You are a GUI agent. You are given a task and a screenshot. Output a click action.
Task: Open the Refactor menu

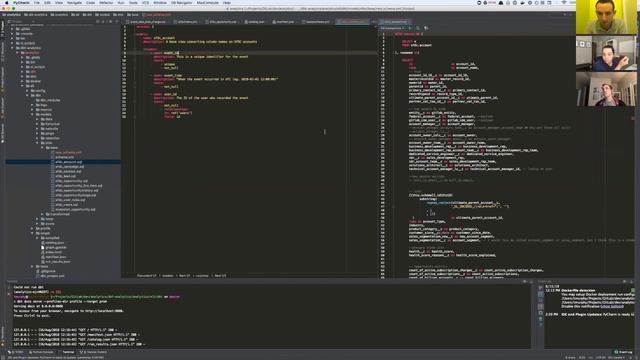[106, 2]
